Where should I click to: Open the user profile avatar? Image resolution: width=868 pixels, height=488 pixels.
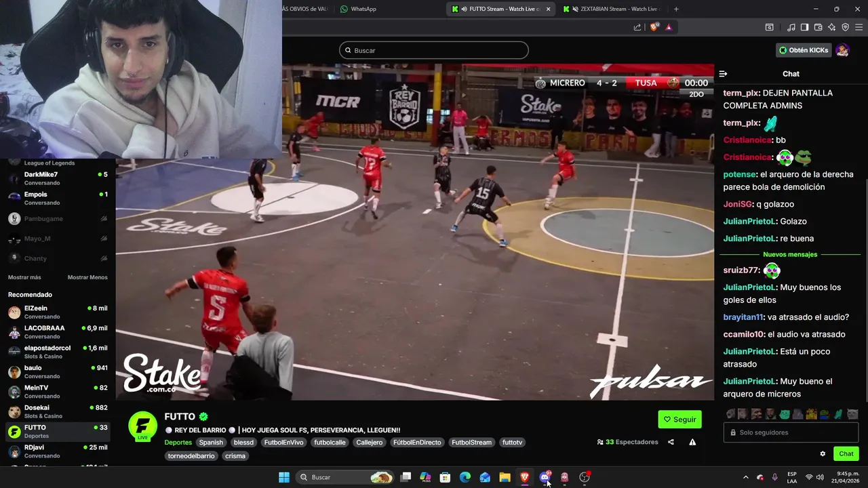coord(842,50)
